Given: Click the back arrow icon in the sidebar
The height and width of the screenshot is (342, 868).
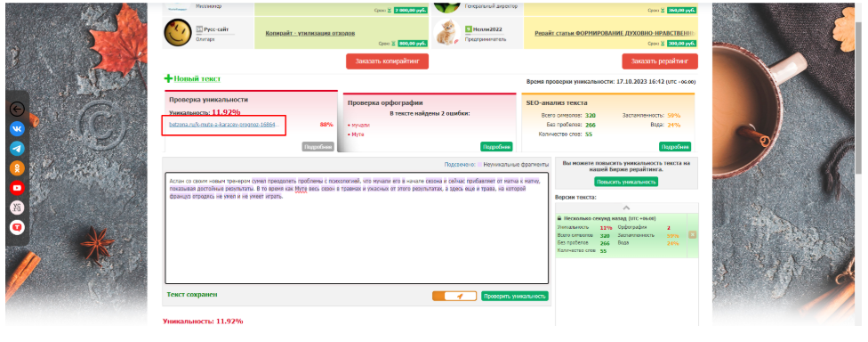Looking at the screenshot, I should pyautogui.click(x=17, y=110).
